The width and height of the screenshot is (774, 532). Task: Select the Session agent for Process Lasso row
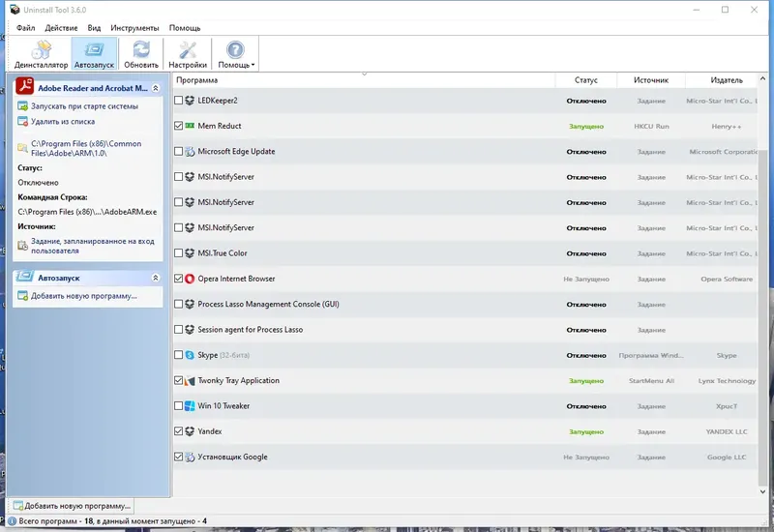tap(465, 330)
